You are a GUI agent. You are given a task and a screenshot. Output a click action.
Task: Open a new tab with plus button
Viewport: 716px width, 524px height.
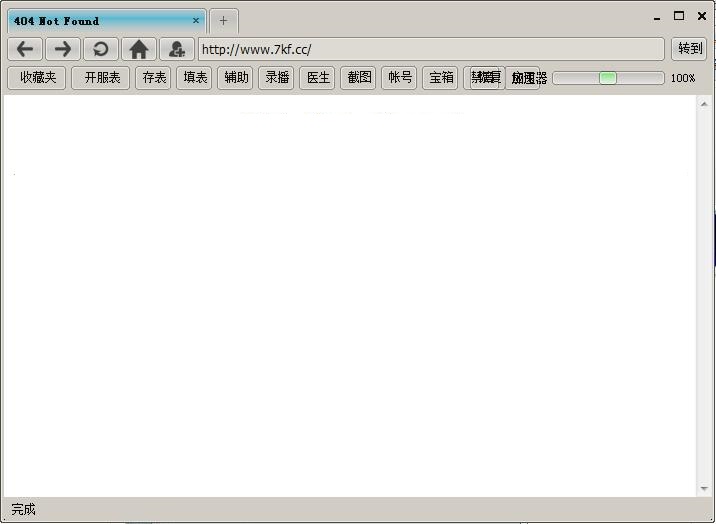pos(223,21)
